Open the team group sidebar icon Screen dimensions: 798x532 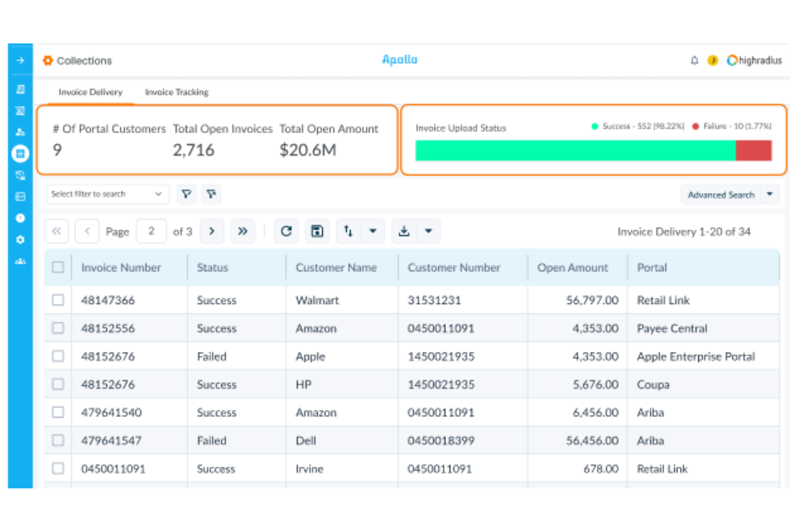pyautogui.click(x=20, y=261)
